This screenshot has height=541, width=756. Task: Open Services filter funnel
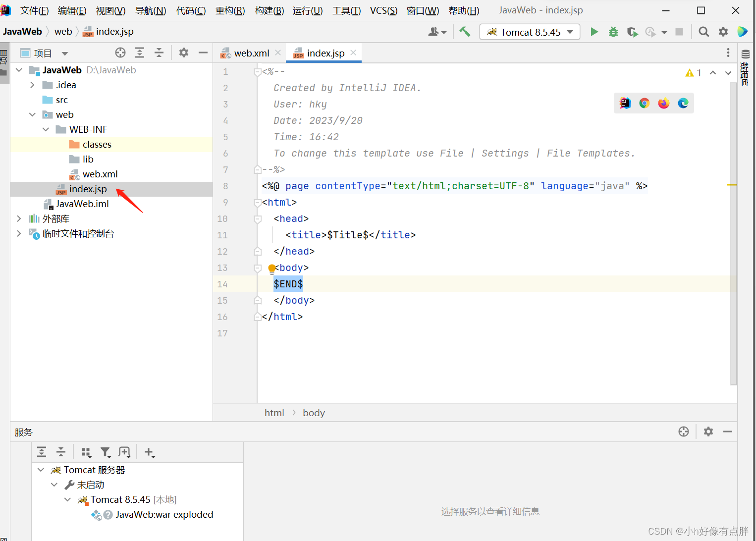106,452
